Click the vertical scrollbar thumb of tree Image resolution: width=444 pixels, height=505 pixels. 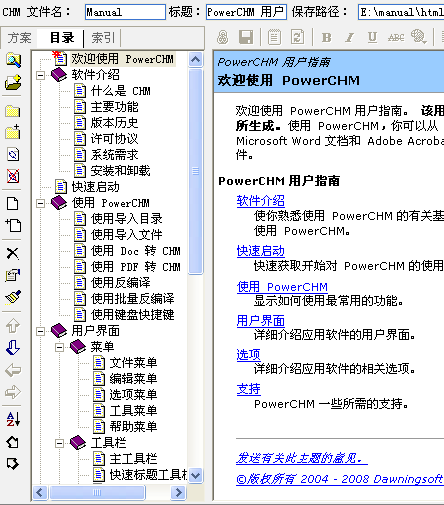[196, 171]
